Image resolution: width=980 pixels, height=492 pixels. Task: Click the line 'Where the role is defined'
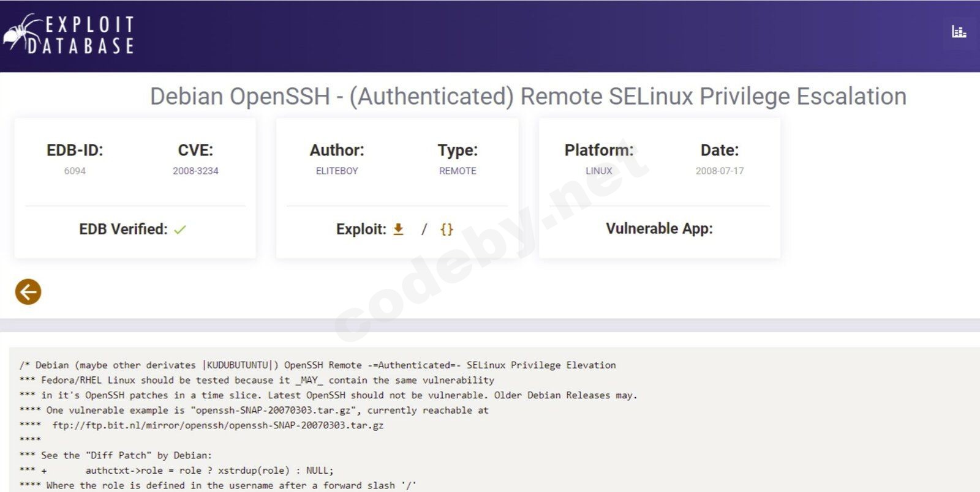tap(217, 485)
